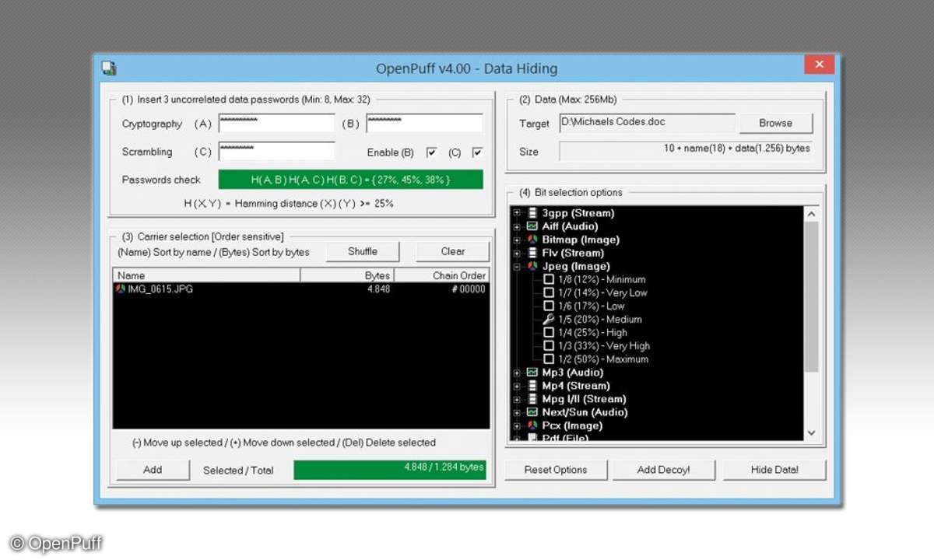Add a new carrier file
934x560 pixels.
pyautogui.click(x=153, y=470)
